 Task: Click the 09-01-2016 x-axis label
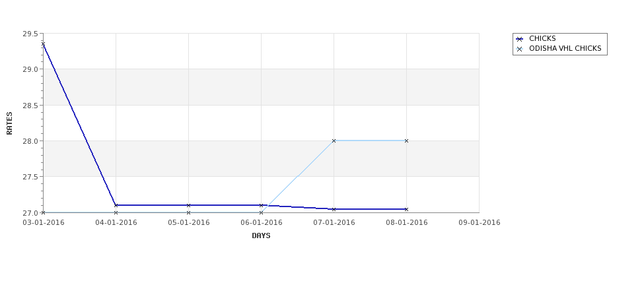[480, 223]
